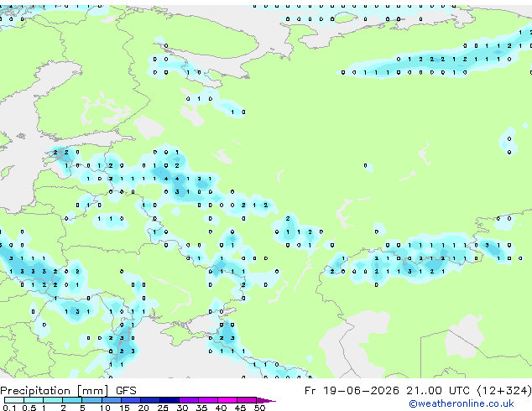Click legend swatch between 1 and 2
Viewport: 532px width, 411px height.
click(53, 400)
